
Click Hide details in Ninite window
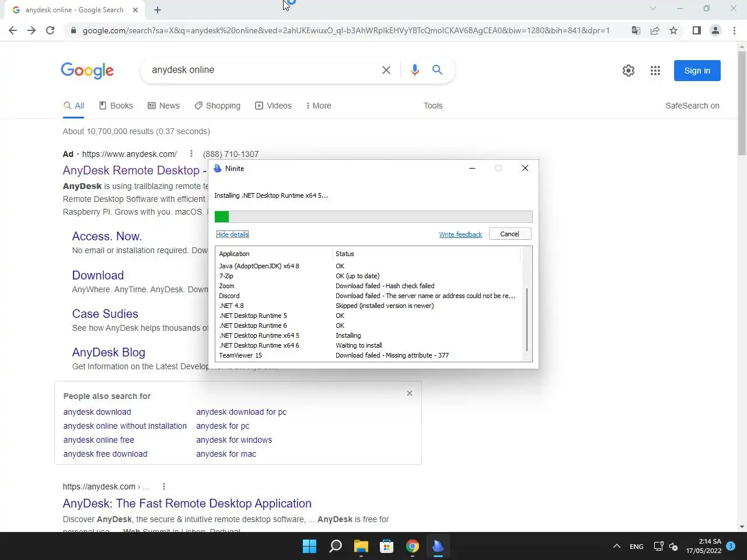pyautogui.click(x=232, y=235)
